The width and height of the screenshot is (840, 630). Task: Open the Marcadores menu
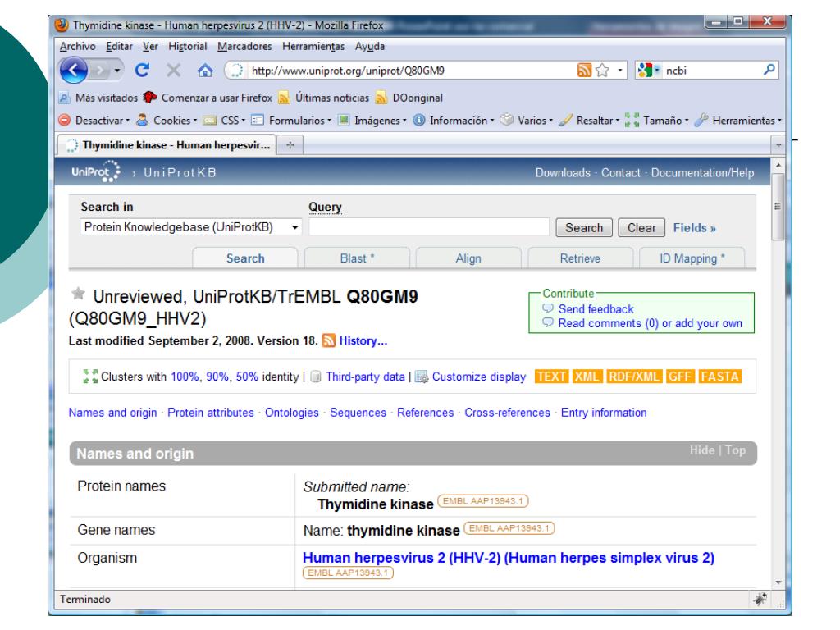click(246, 44)
